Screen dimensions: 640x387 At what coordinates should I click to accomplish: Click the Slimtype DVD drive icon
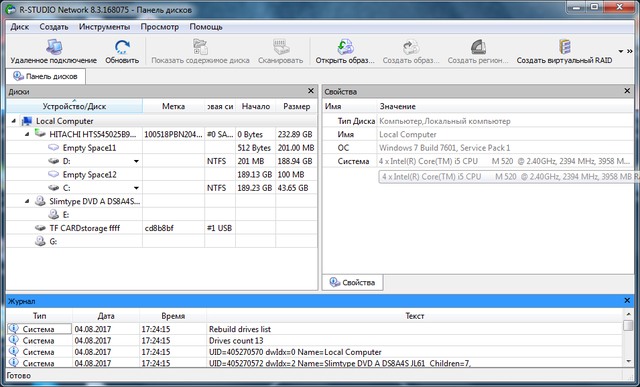click(40, 200)
